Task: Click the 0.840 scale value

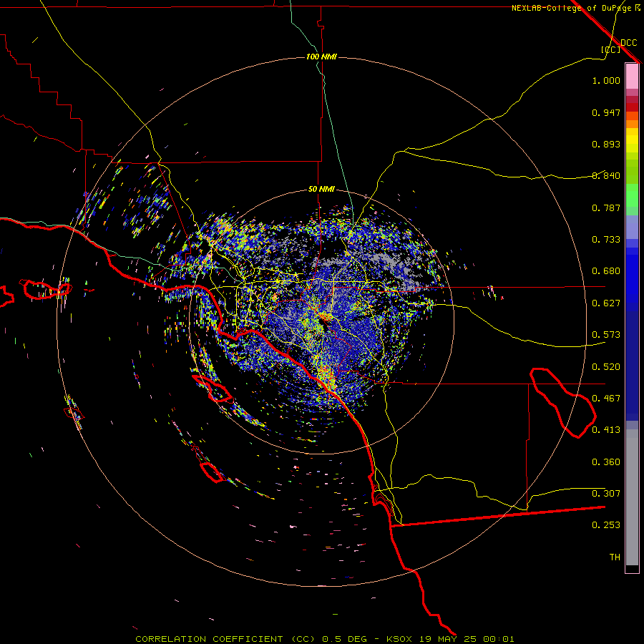Action: tap(606, 176)
